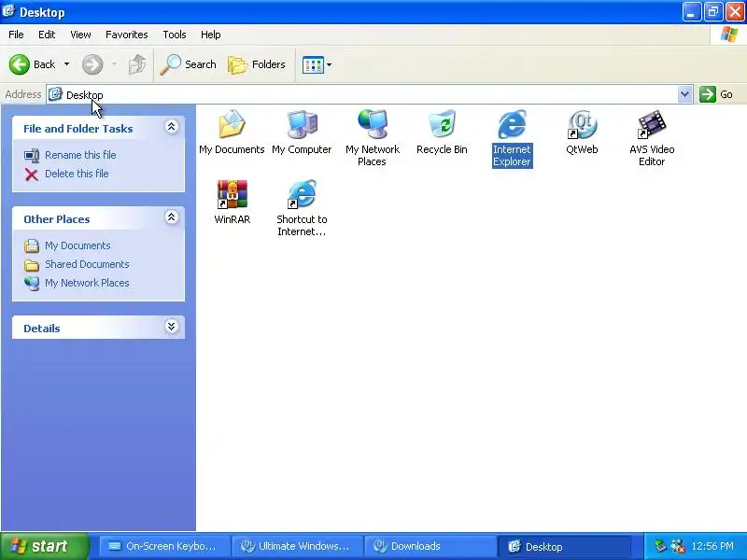Click the greyed Forward arrow button
Screen dimensions: 747x560
click(x=92, y=64)
